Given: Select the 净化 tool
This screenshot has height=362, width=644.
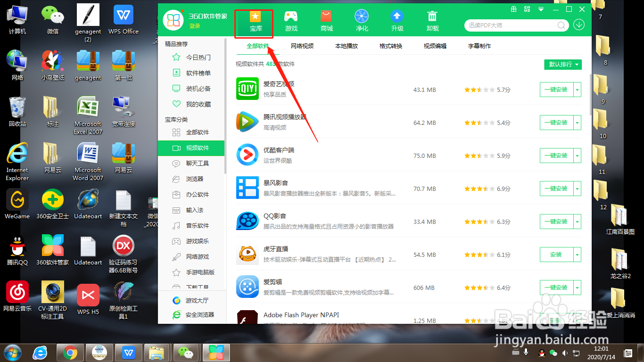Looking at the screenshot, I should [x=362, y=20].
